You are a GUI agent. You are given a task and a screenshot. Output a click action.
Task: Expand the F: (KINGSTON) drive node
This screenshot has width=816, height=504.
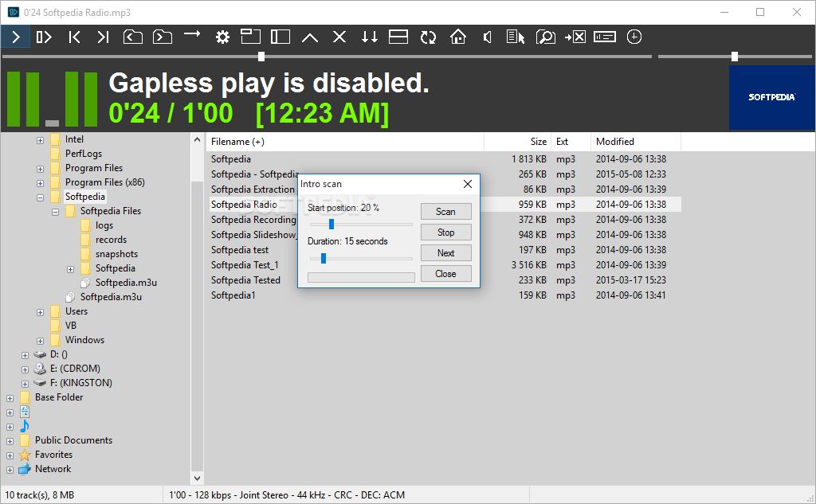(x=25, y=384)
